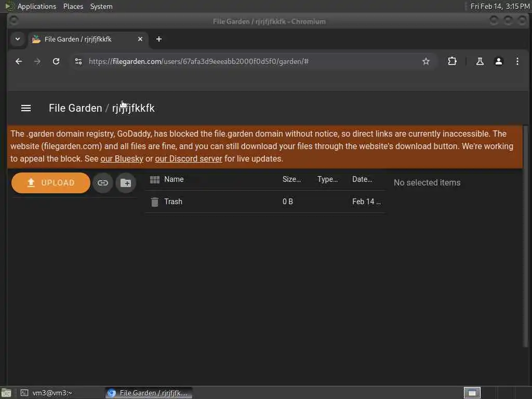Click the 0 B size cell of Trash
The image size is (532, 399).
[287, 202]
